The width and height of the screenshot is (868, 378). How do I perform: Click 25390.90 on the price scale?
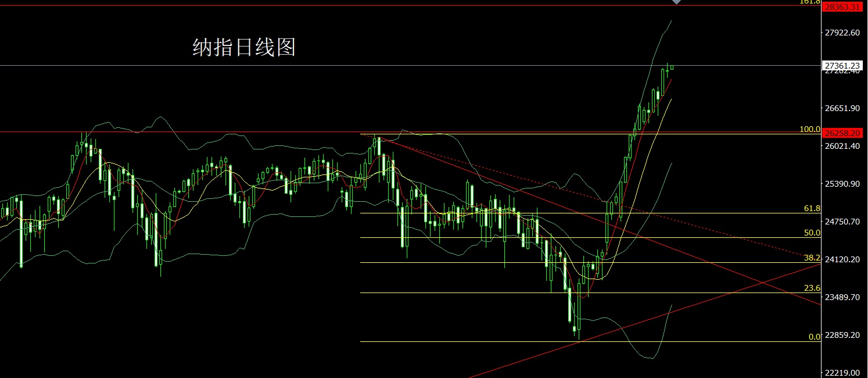click(x=842, y=184)
